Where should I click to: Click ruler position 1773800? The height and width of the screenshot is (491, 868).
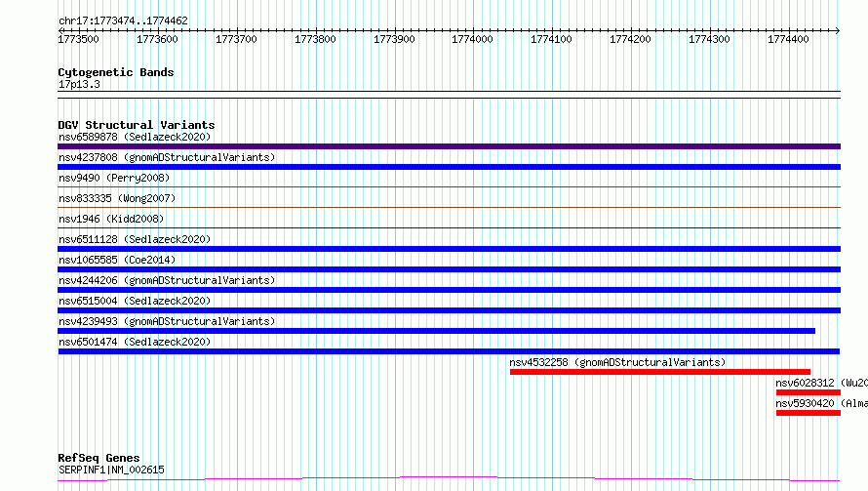pyautogui.click(x=315, y=39)
